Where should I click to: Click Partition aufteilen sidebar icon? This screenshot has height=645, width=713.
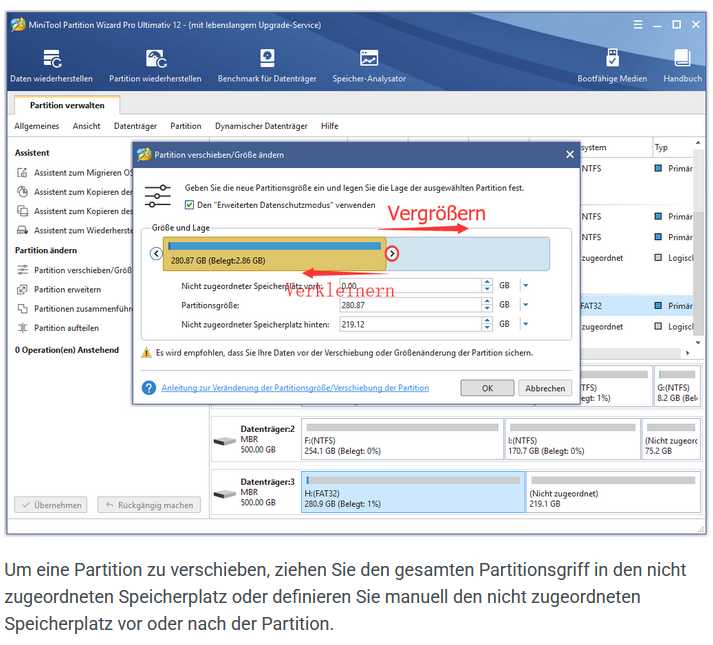[x=22, y=328]
